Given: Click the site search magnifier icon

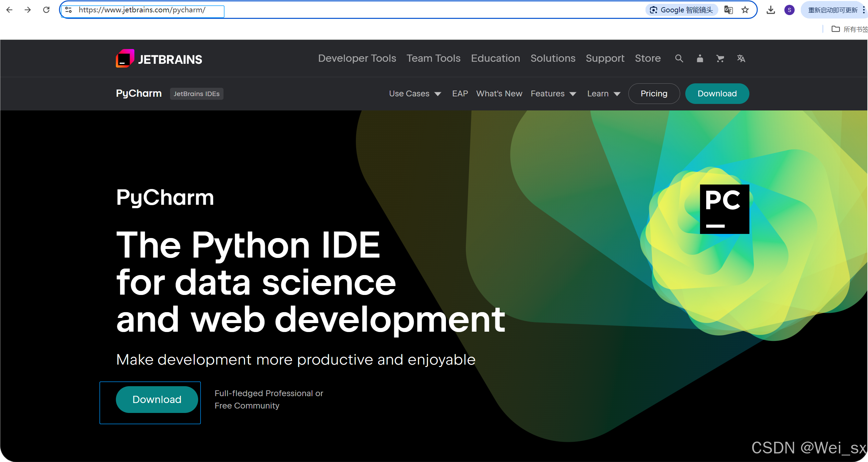Looking at the screenshot, I should (x=679, y=59).
